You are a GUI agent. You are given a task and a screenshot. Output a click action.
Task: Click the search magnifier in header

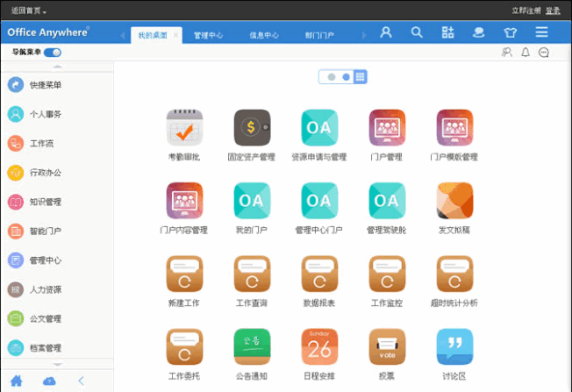click(417, 32)
